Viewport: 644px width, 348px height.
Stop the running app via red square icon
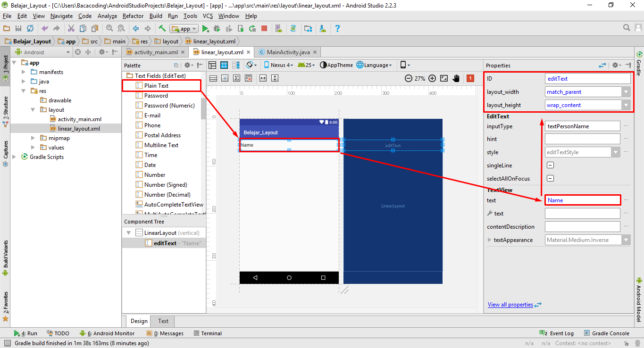[x=265, y=28]
